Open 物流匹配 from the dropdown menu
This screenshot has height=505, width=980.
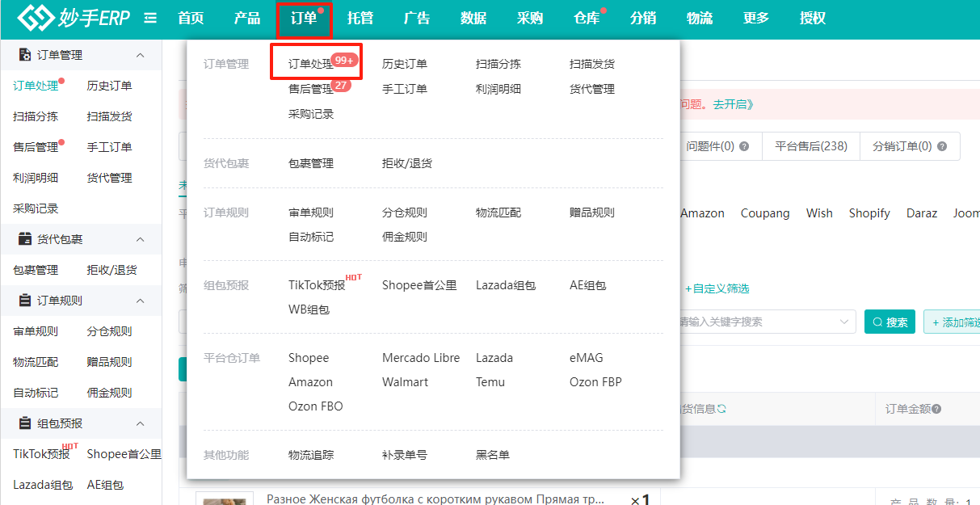pos(498,213)
